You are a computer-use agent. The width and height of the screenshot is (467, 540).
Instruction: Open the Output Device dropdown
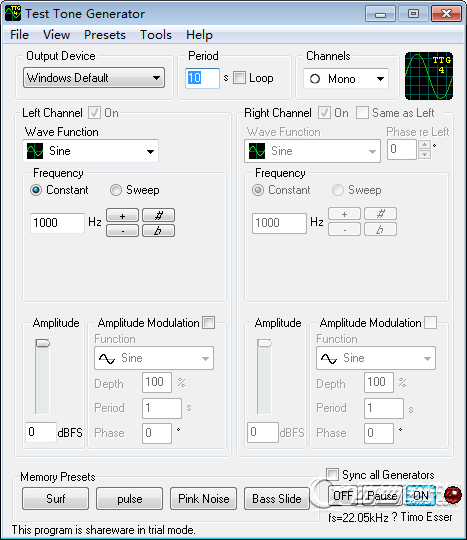tap(94, 77)
